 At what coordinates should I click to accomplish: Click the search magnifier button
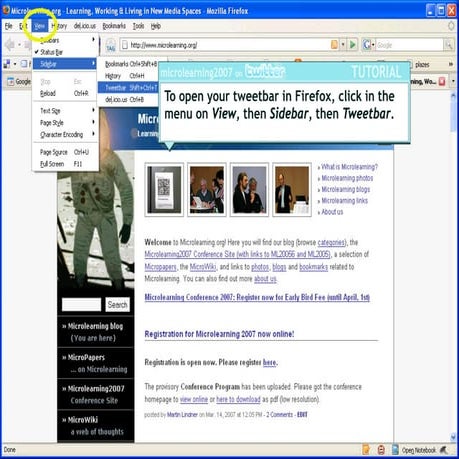click(448, 44)
